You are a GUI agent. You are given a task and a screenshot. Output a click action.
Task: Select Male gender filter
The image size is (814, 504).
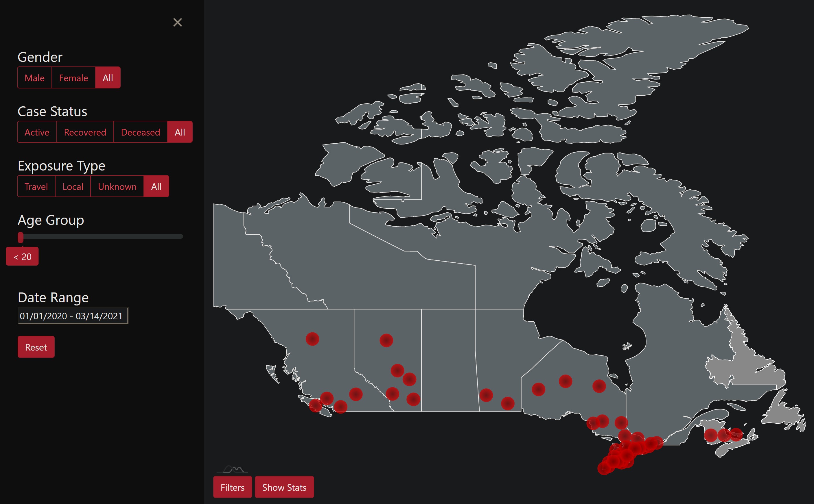[34, 78]
